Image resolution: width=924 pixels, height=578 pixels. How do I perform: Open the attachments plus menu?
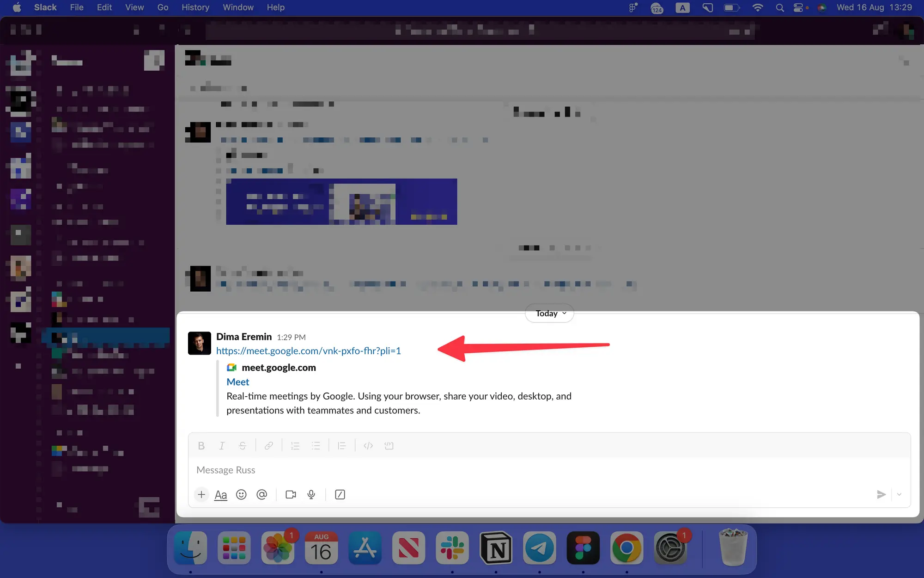click(x=201, y=494)
